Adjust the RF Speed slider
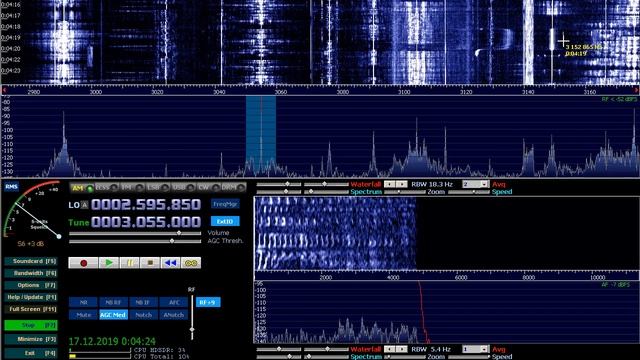 point(469,192)
